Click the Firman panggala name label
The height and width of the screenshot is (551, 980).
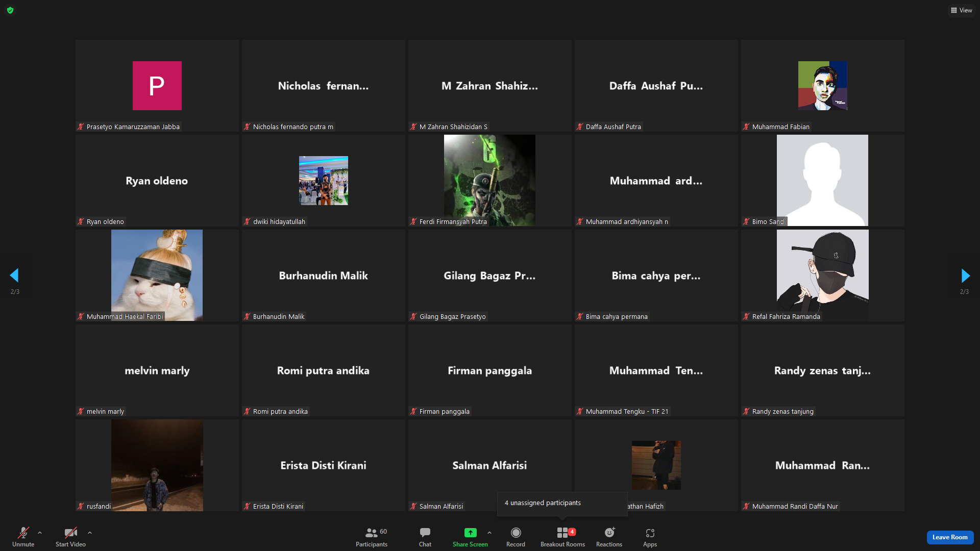(x=445, y=412)
